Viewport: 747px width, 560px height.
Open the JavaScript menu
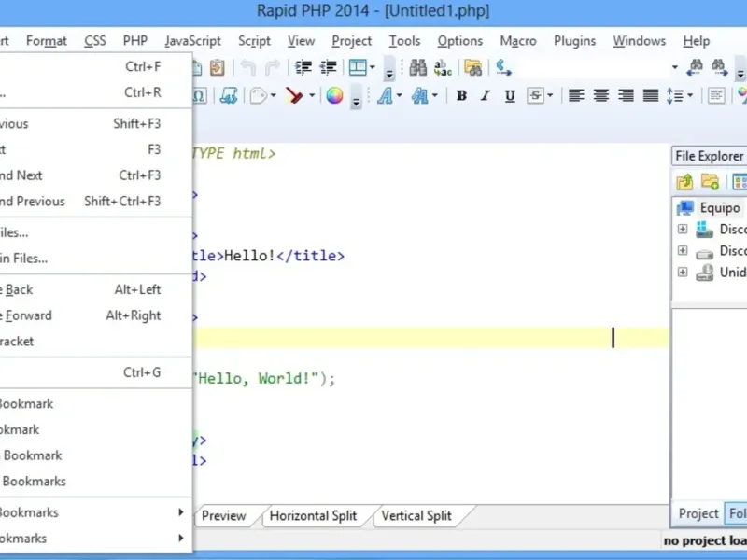click(193, 41)
